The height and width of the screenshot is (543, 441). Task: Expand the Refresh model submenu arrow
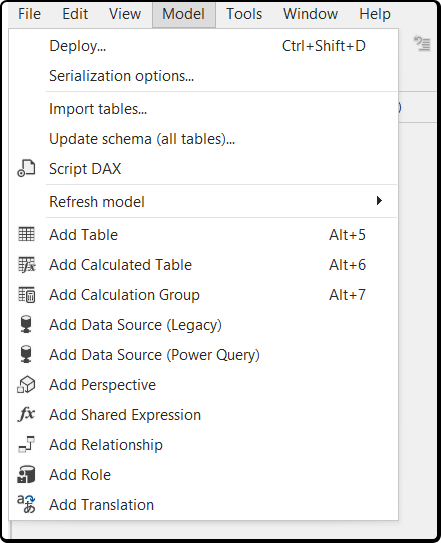click(x=379, y=201)
